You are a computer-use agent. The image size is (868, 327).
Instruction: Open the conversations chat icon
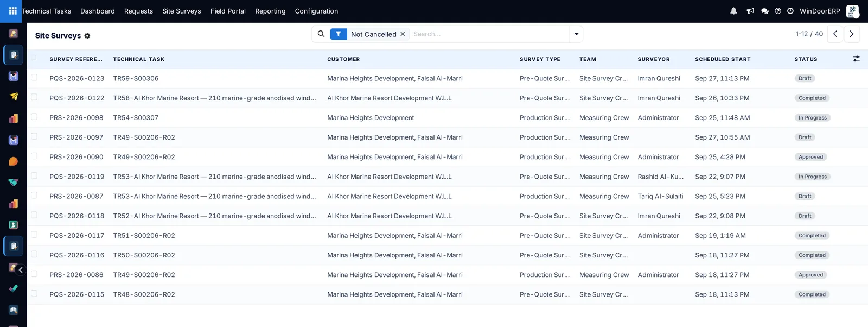[x=765, y=11]
